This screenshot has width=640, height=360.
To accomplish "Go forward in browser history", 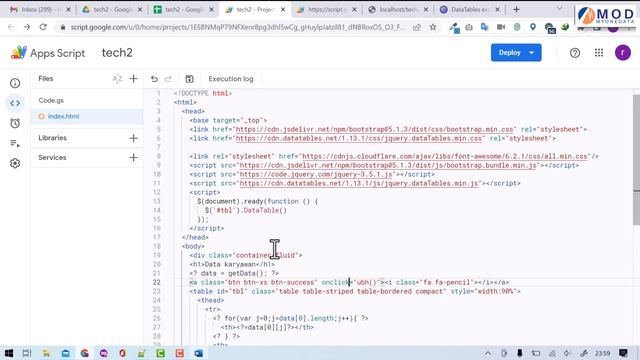I will 27,27.
